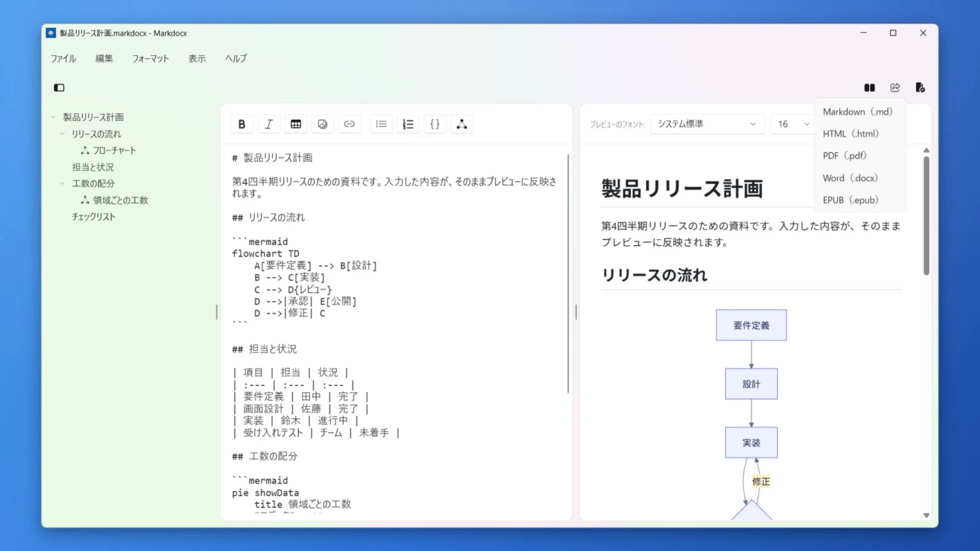
Task: Collapse the 工数の配分 outline node
Action: (62, 183)
